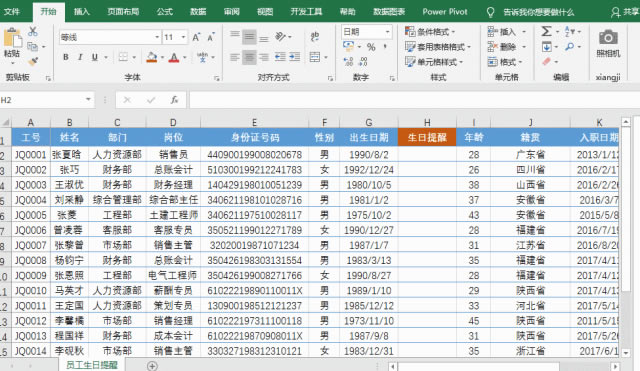Decrease decimal places icon

363,62
